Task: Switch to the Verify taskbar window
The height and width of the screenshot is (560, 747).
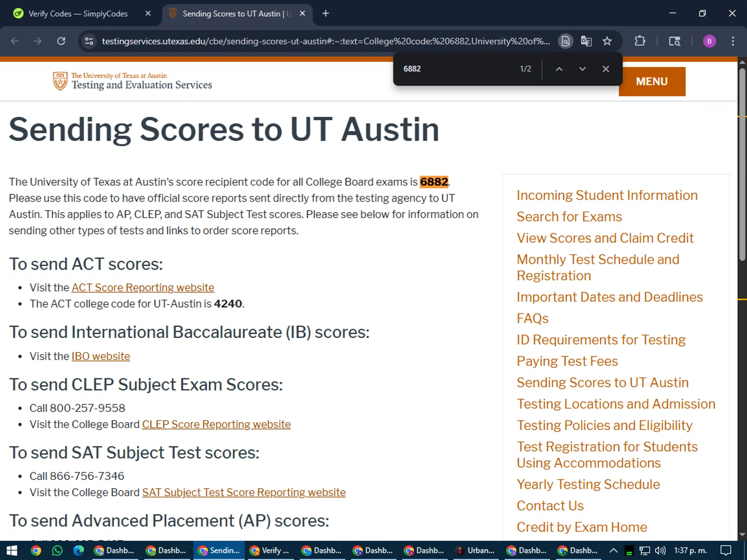Action: [x=270, y=550]
